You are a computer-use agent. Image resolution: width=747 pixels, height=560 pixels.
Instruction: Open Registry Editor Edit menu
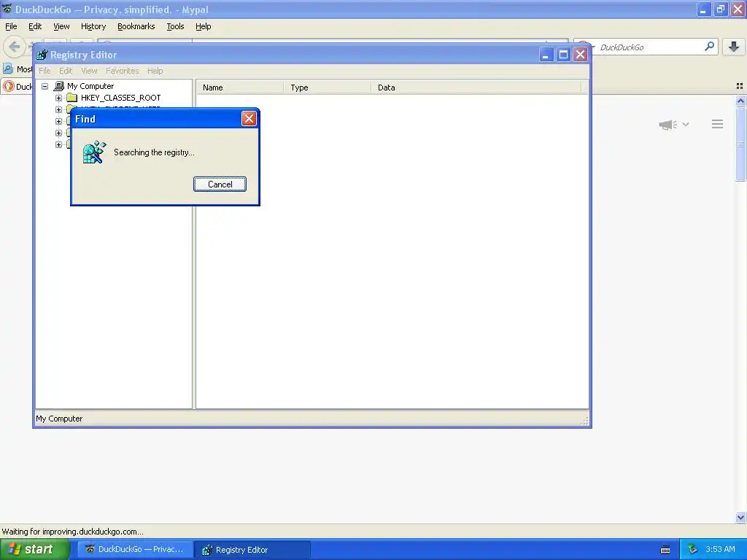pyautogui.click(x=66, y=71)
